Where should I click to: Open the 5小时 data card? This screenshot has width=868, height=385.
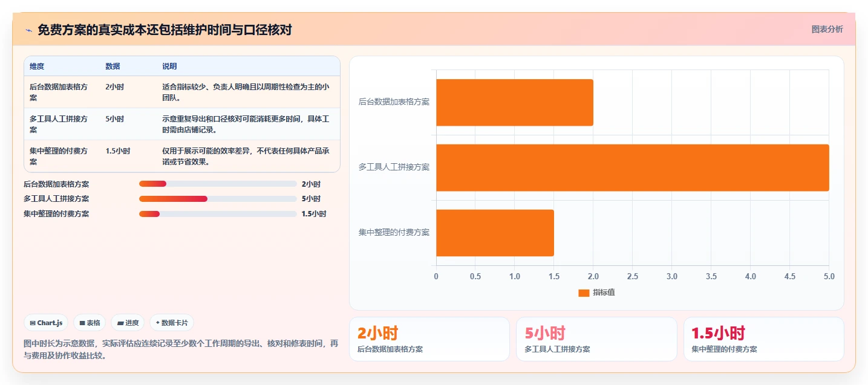pyautogui.click(x=596, y=339)
